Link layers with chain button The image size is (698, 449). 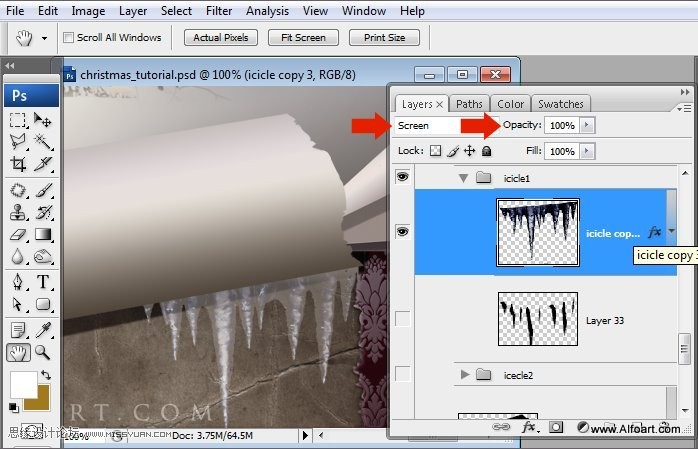click(x=501, y=427)
